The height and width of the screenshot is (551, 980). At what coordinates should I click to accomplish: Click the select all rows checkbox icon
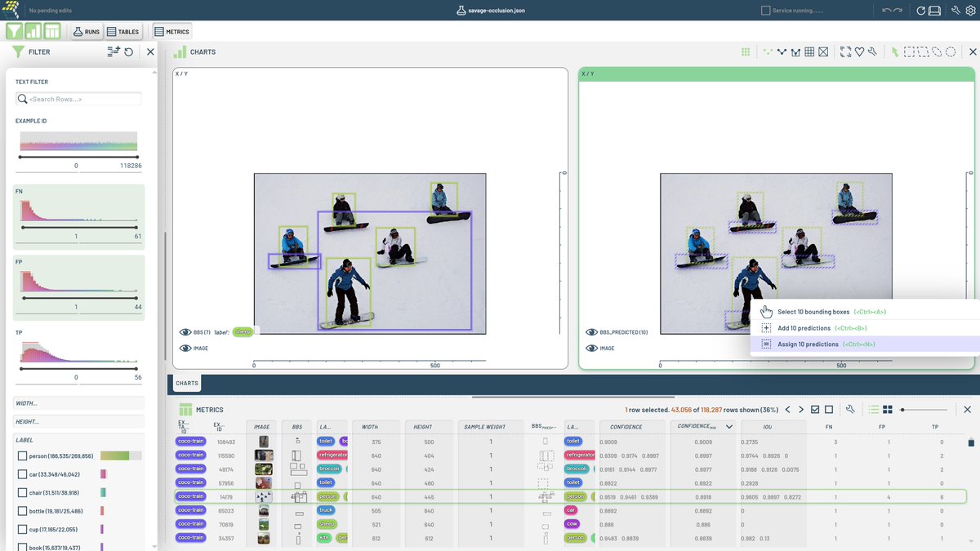(x=815, y=410)
